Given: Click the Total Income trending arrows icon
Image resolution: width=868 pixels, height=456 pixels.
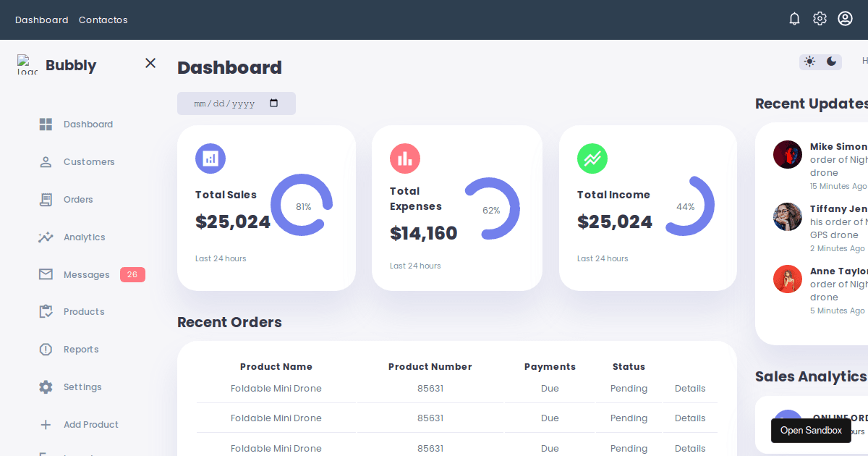Looking at the screenshot, I should tap(592, 158).
